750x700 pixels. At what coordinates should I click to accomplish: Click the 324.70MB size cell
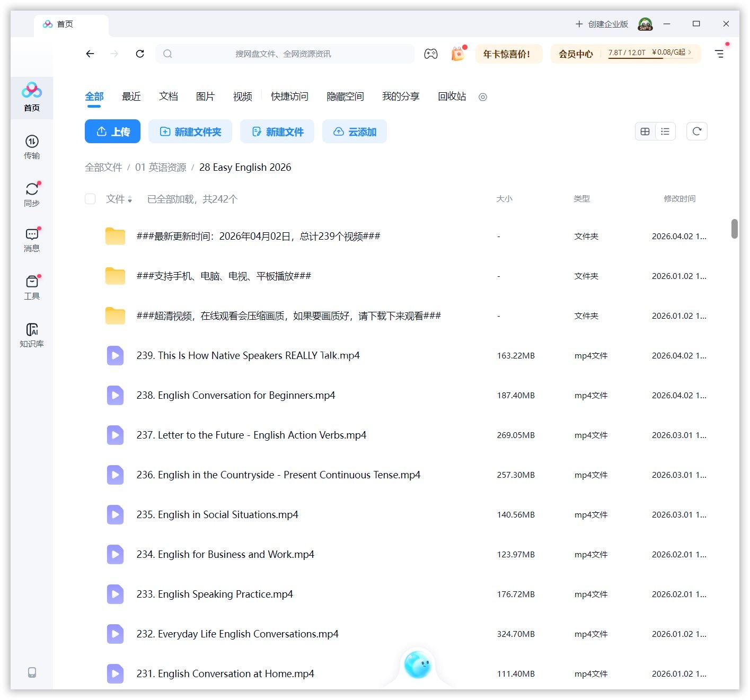click(516, 634)
